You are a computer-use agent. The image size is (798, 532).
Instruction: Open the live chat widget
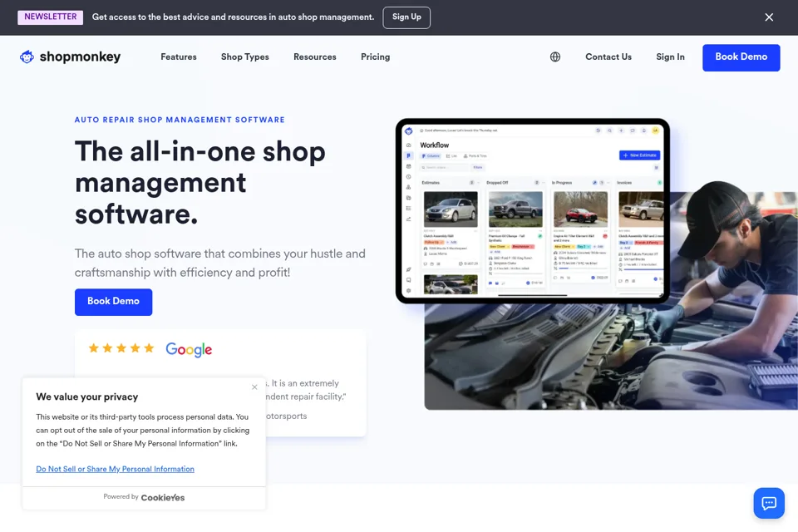(768, 503)
